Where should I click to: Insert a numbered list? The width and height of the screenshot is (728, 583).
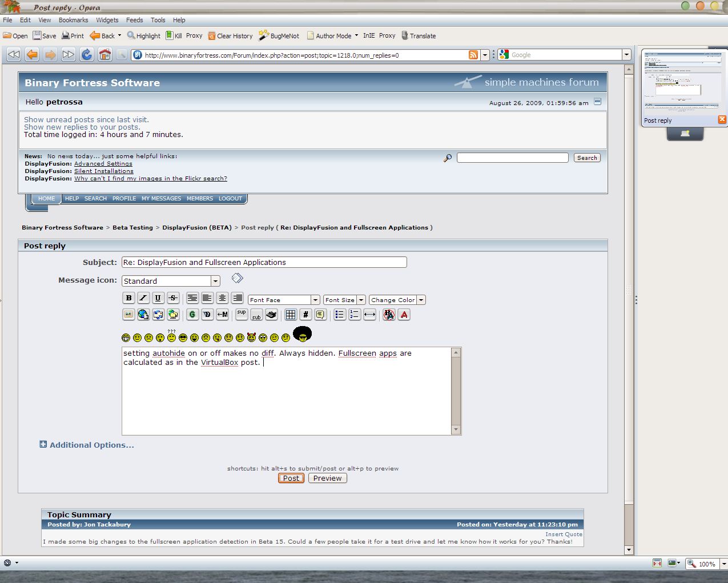tap(355, 314)
